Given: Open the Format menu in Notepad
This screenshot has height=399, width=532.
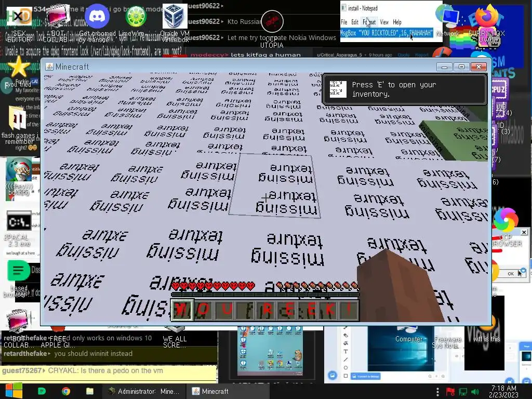Looking at the screenshot, I should [x=369, y=22].
